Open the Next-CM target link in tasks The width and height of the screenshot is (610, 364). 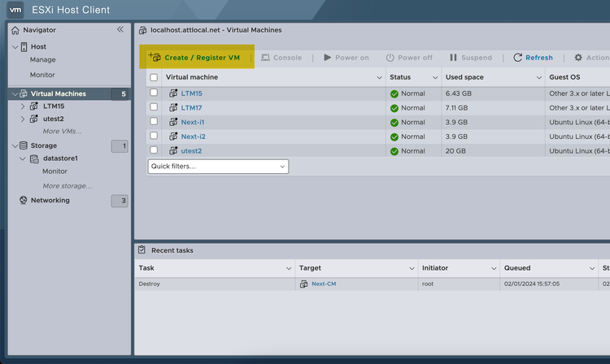point(324,284)
